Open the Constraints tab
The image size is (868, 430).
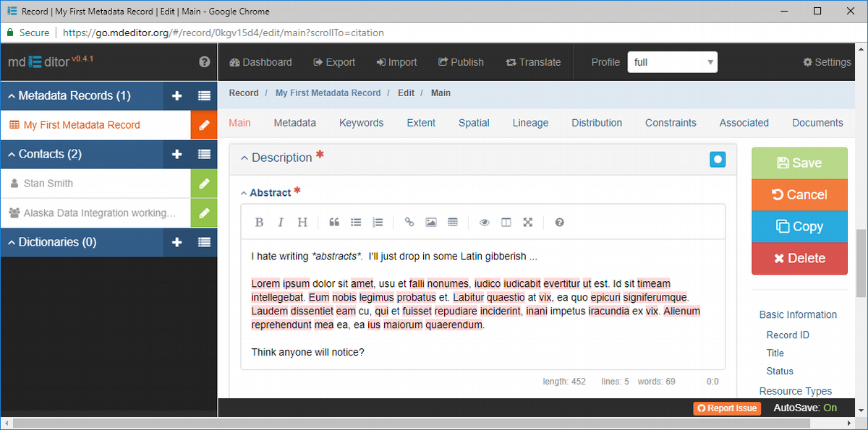(x=671, y=123)
